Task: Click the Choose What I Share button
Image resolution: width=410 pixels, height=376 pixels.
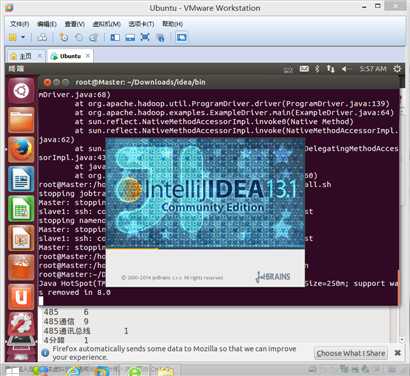Action: [351, 353]
